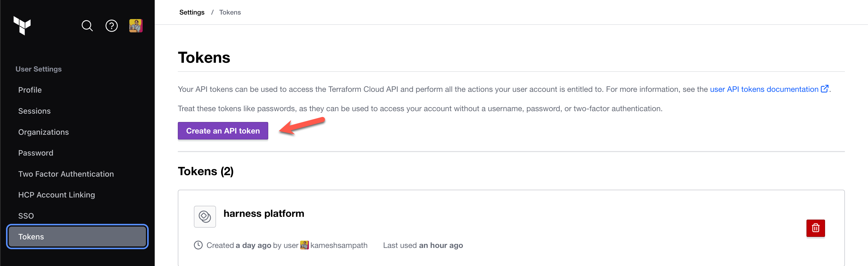Screen dimensions: 868x266
Task: Open the help question mark menu
Action: [x=112, y=26]
